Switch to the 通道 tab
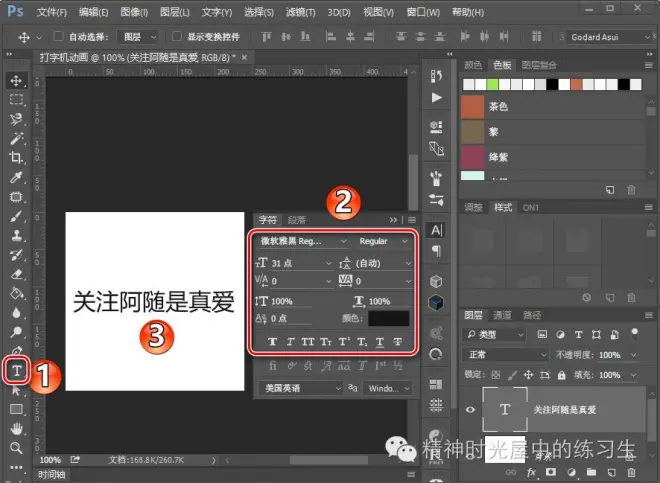The height and width of the screenshot is (483, 660). pyautogui.click(x=502, y=315)
